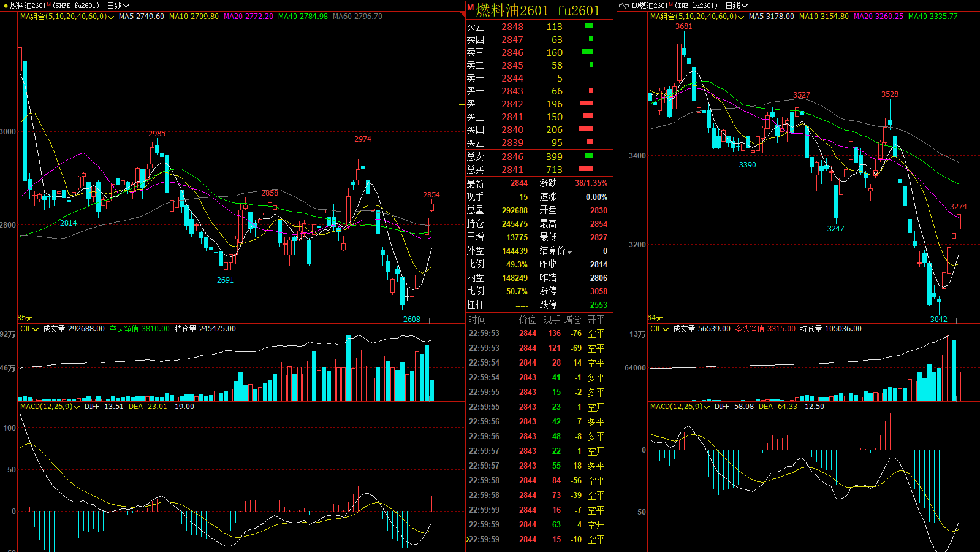Image resolution: width=980 pixels, height=552 pixels.
Task: Click the arrow marker beside the last tick row
Action: (x=468, y=539)
